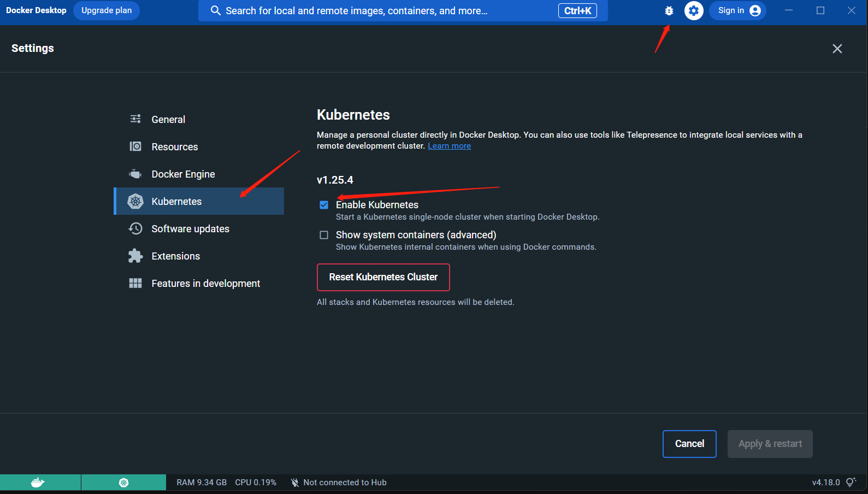Screen dimensions: 868x494
Task: Click the Ctrl+K shortcut badge
Action: pyautogui.click(x=577, y=10)
